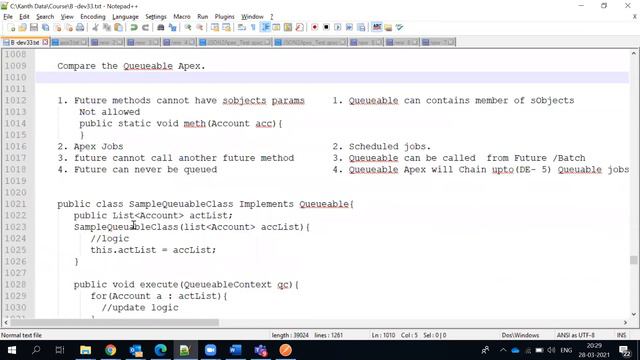Screen dimensions: 640x360
Task: Save the file with the Save icon
Action: click(34, 27)
